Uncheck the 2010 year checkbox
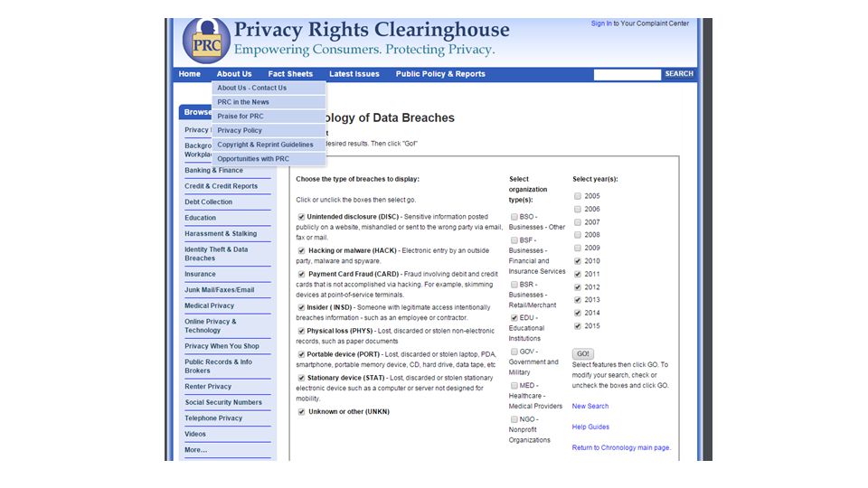This screenshot has width=868, height=488. (578, 261)
